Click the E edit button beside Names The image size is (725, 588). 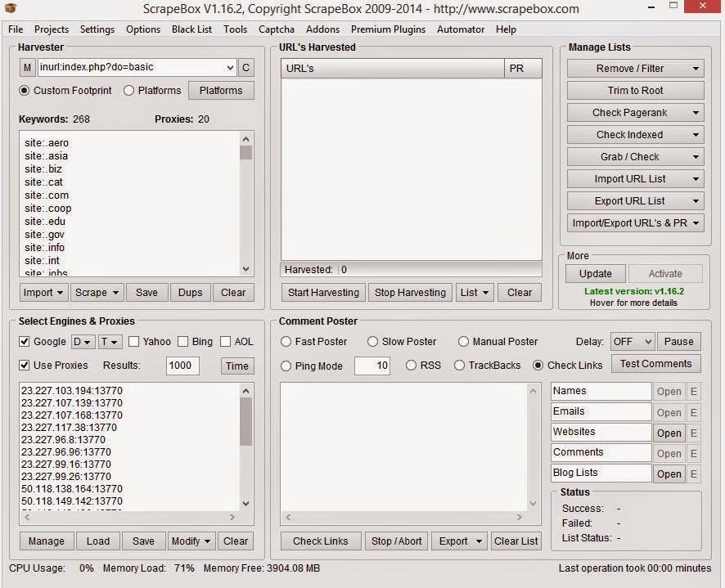coord(693,391)
